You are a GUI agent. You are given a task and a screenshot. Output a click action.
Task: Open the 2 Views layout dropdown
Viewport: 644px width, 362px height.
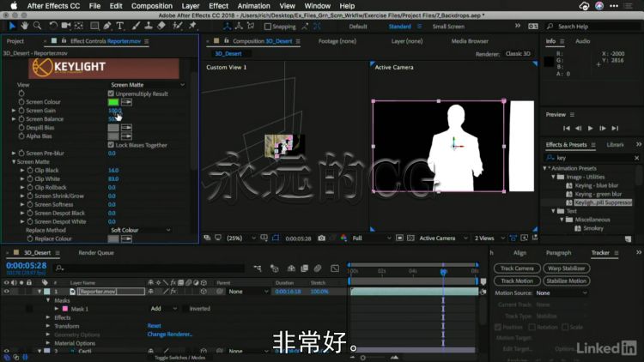point(490,238)
